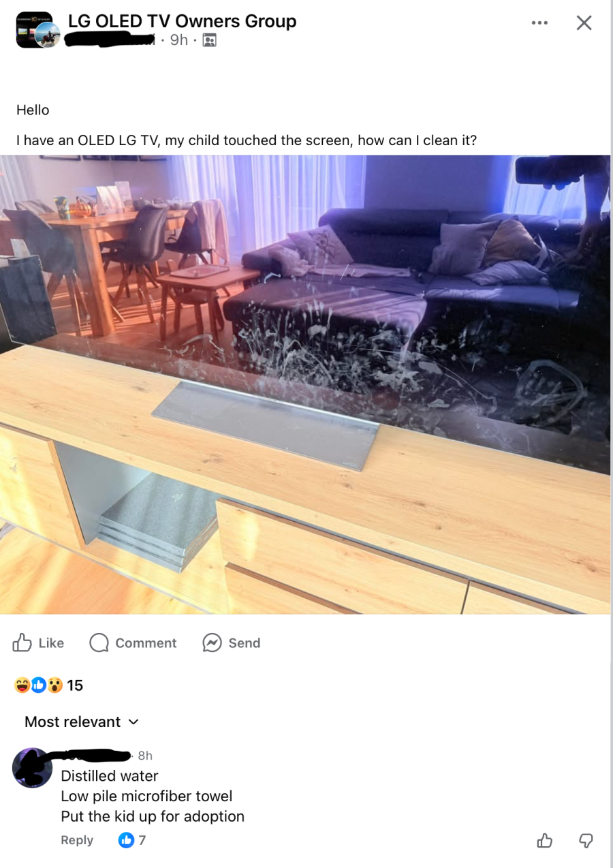613x868 pixels.
Task: Click the LG OLED TV group avatar
Action: point(35,30)
